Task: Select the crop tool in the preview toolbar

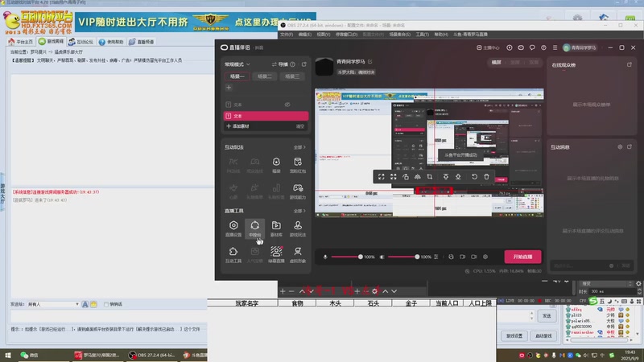Action: click(x=430, y=176)
